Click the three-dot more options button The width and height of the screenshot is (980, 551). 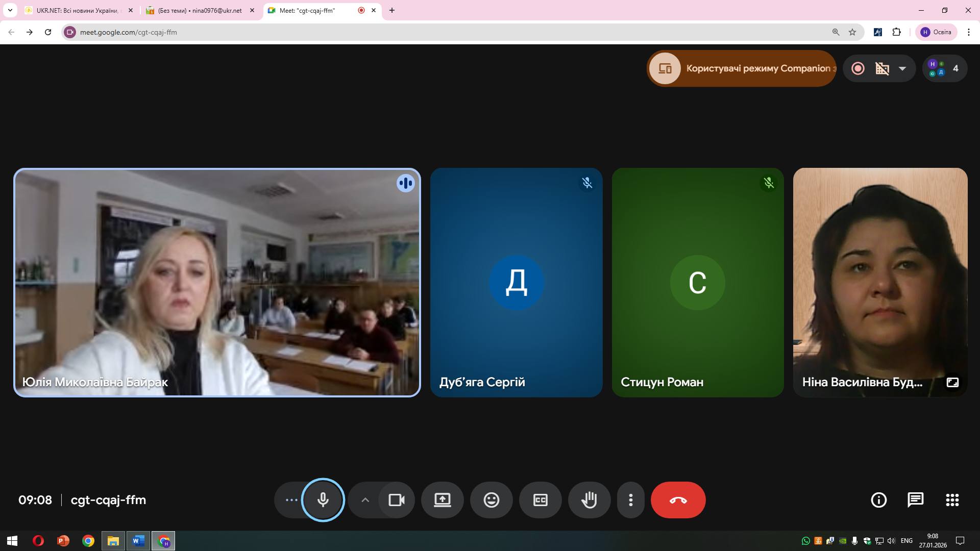[631, 500]
